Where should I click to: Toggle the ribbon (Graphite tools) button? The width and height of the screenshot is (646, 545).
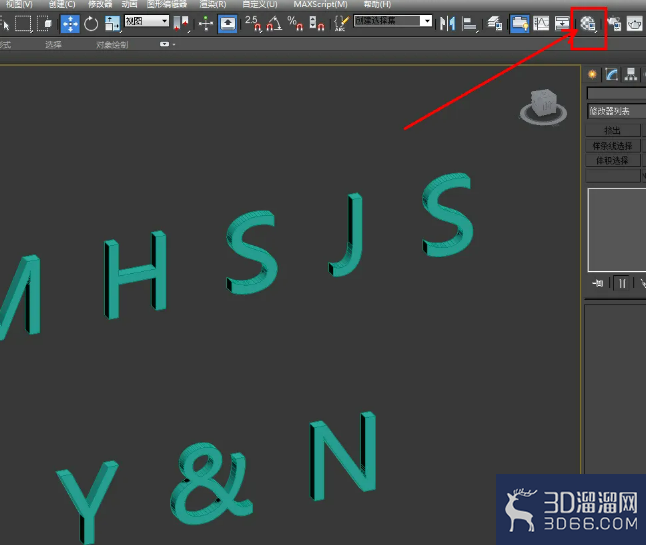tap(520, 23)
